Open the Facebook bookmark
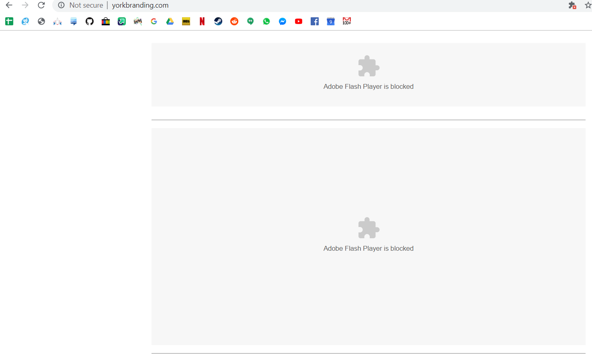The width and height of the screenshot is (592, 364). 315,21
